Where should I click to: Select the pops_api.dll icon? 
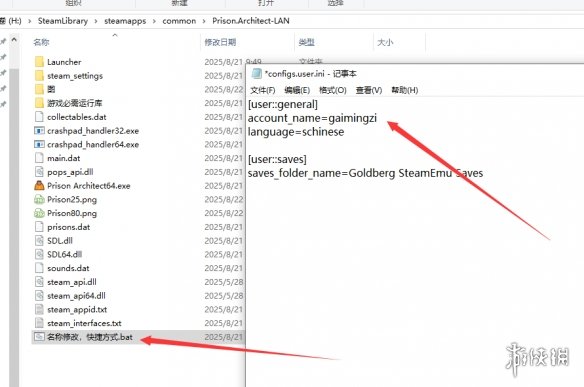pos(39,172)
